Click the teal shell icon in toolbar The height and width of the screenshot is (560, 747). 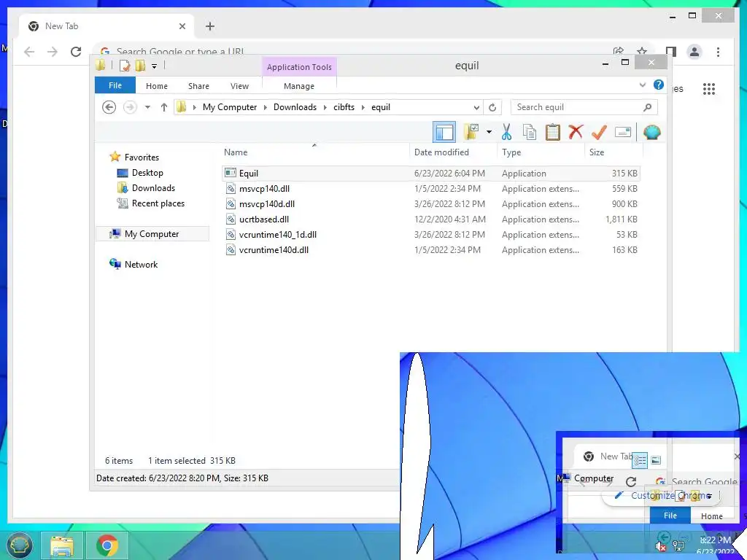pos(651,132)
